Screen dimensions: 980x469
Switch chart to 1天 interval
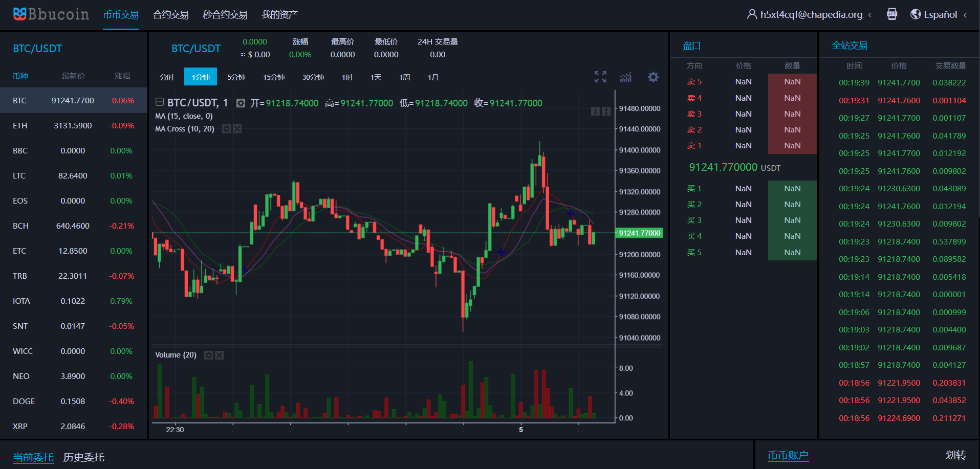[376, 77]
